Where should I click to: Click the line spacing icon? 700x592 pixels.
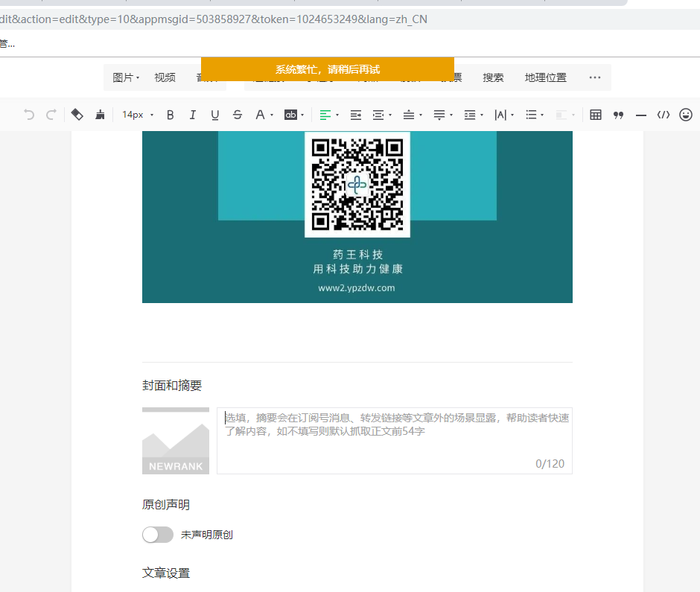pos(470,115)
